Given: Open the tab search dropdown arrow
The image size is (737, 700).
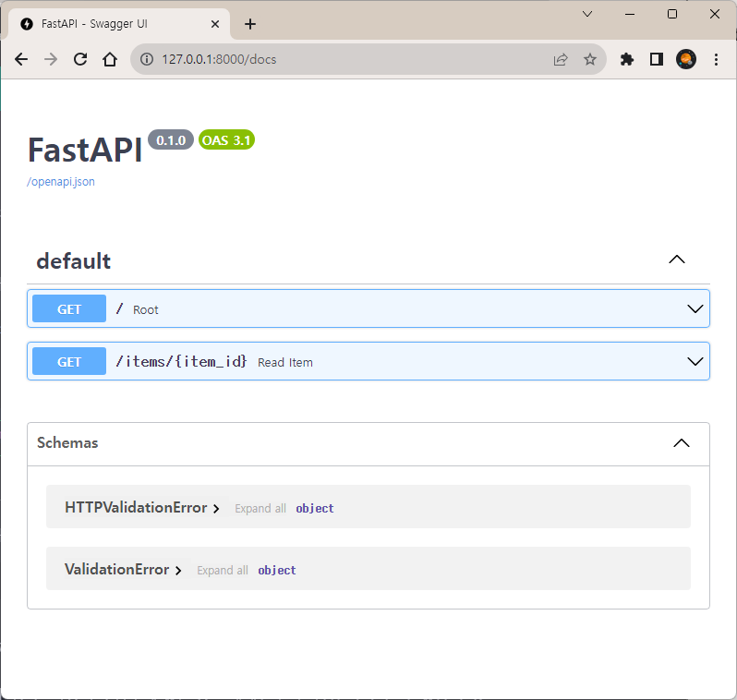Looking at the screenshot, I should coord(587,14).
